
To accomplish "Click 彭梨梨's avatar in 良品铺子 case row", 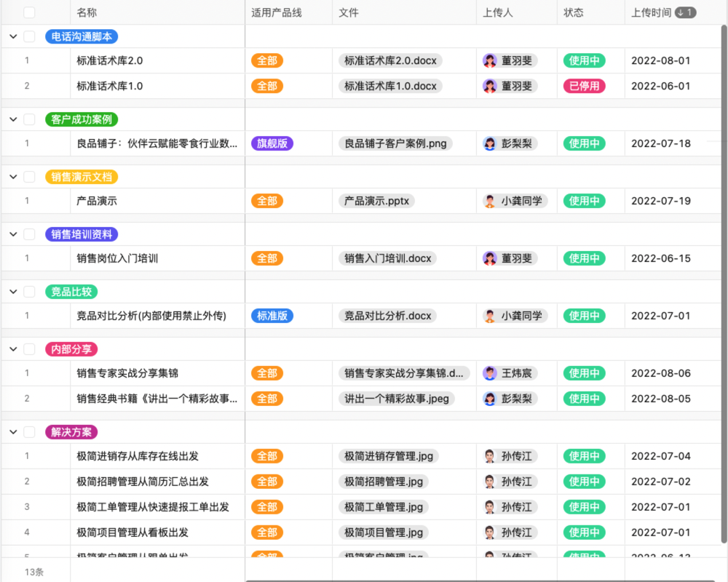I will click(490, 143).
